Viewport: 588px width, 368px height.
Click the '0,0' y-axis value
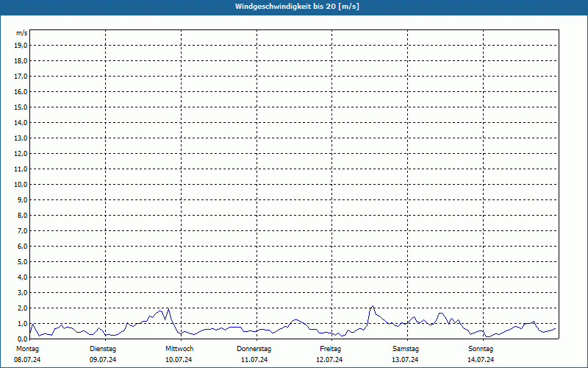pyautogui.click(x=23, y=339)
